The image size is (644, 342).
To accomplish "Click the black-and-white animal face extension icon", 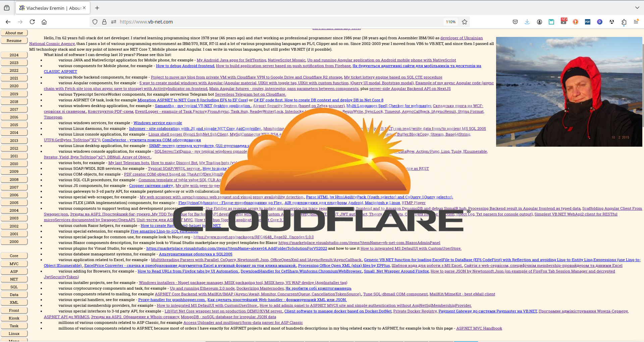I will pos(612,22).
